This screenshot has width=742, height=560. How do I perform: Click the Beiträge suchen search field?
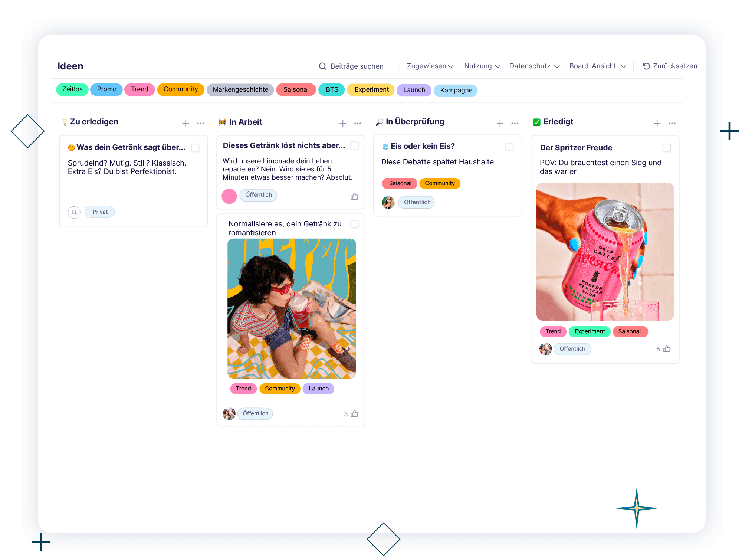tap(357, 66)
